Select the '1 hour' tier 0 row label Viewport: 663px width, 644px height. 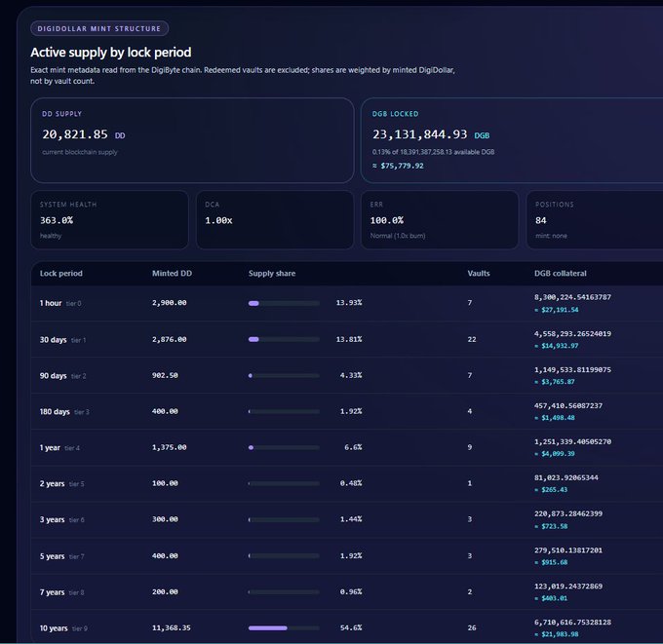[51, 303]
